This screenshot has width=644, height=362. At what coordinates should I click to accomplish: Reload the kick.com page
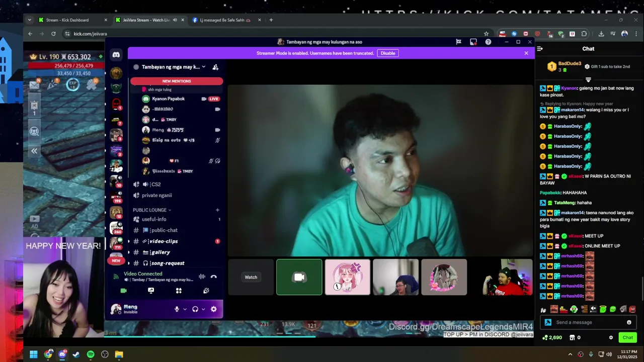click(x=53, y=34)
